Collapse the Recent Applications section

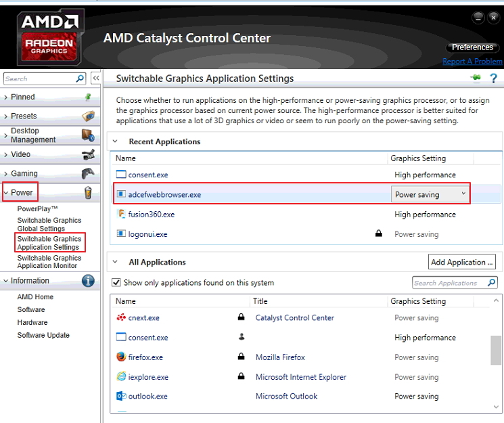115,141
